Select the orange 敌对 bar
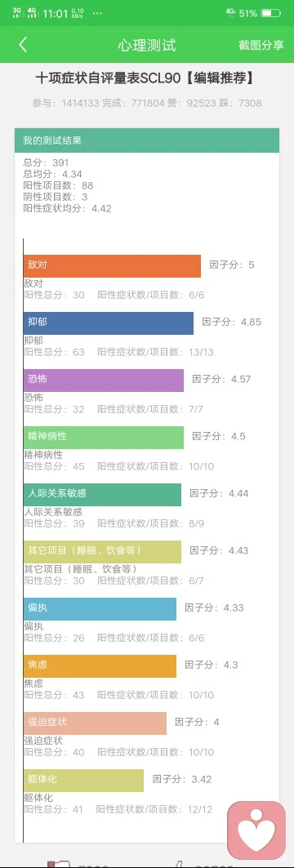 tap(112, 265)
